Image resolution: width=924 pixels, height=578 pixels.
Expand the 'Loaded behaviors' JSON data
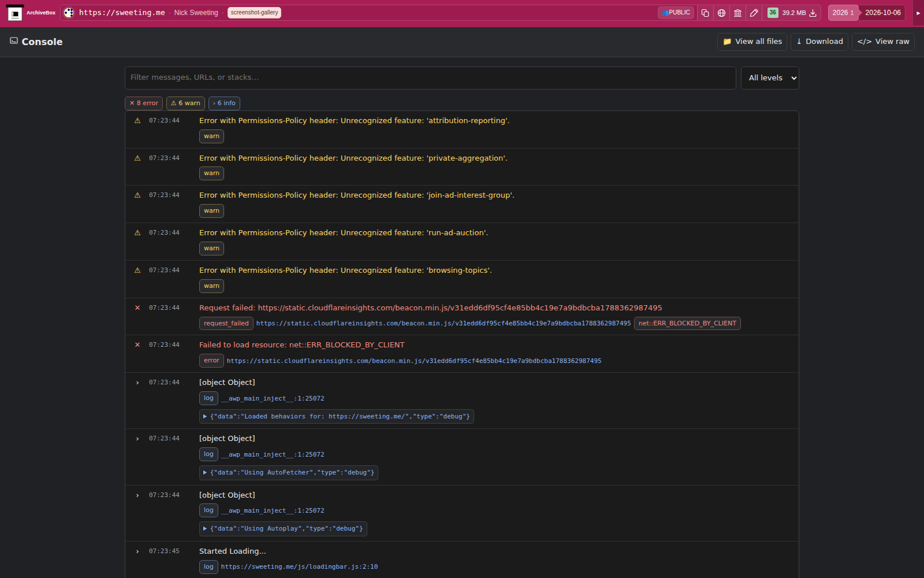click(x=337, y=416)
